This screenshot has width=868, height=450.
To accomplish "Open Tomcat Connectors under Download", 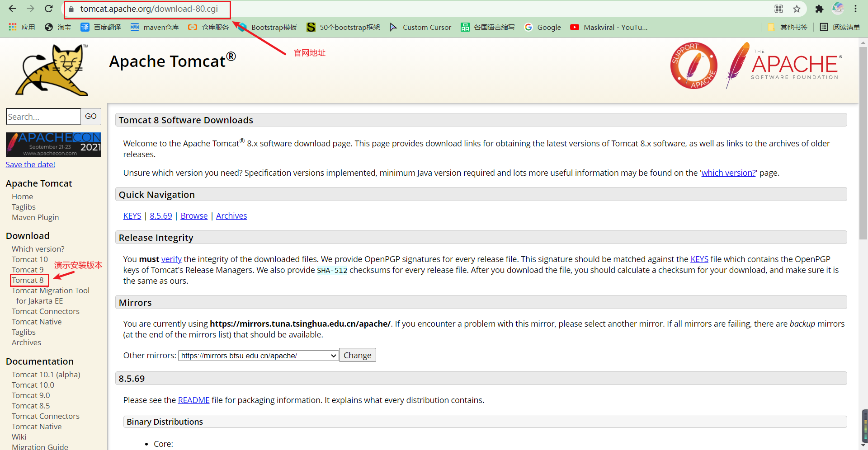I will [46, 311].
